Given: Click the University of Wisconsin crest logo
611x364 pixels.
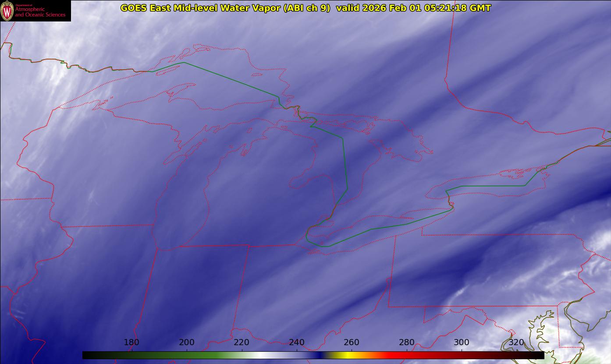Looking at the screenshot, I should pyautogui.click(x=7, y=11).
